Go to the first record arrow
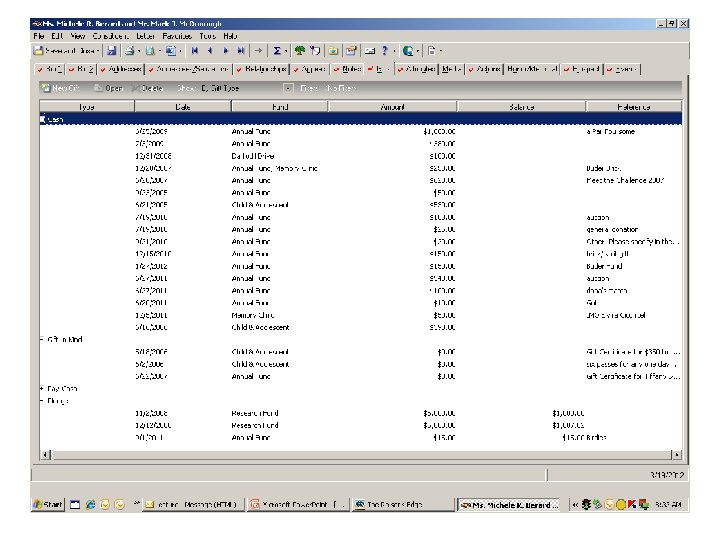 pyautogui.click(x=195, y=51)
